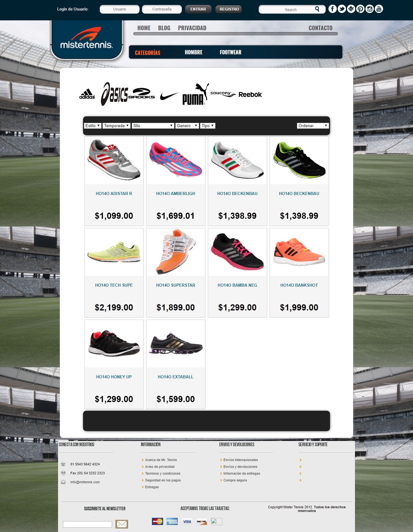The height and width of the screenshot is (532, 413).
Task: Open the Twitter social icon
Action: tap(342, 9)
